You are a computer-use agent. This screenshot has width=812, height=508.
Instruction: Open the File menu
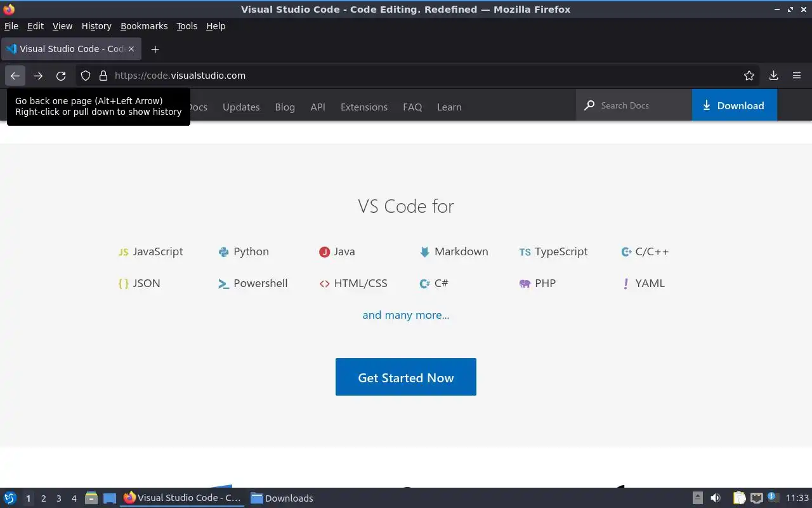11,26
